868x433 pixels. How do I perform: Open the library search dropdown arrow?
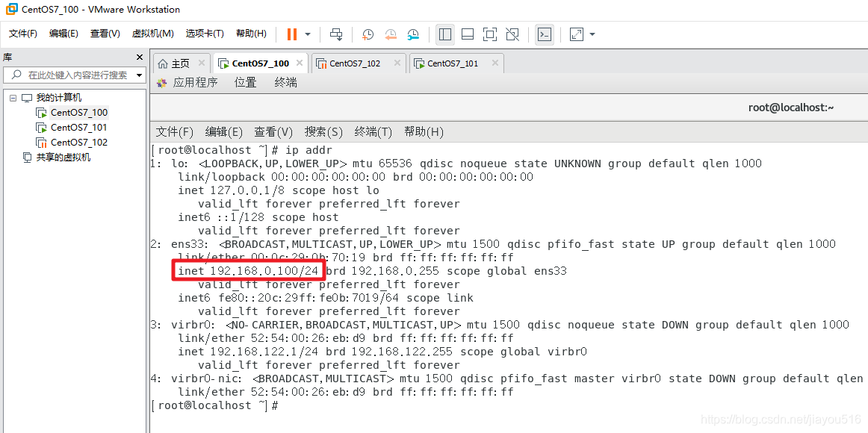pyautogui.click(x=139, y=75)
